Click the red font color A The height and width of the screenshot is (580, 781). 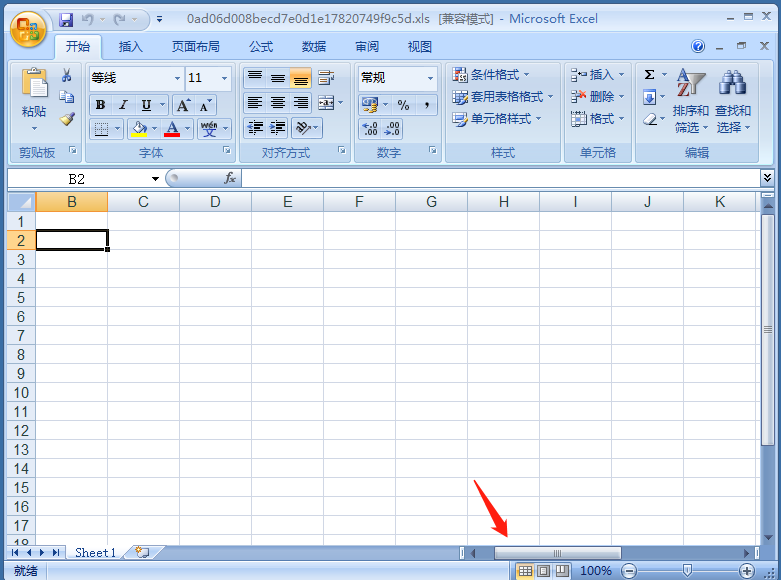[x=172, y=129]
